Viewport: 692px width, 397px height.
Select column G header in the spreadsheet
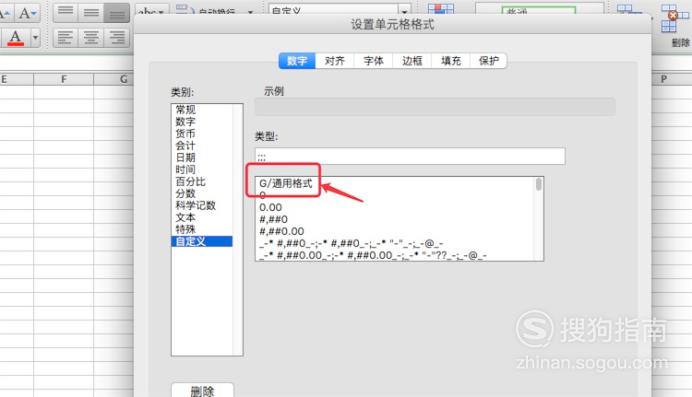pyautogui.click(x=114, y=79)
